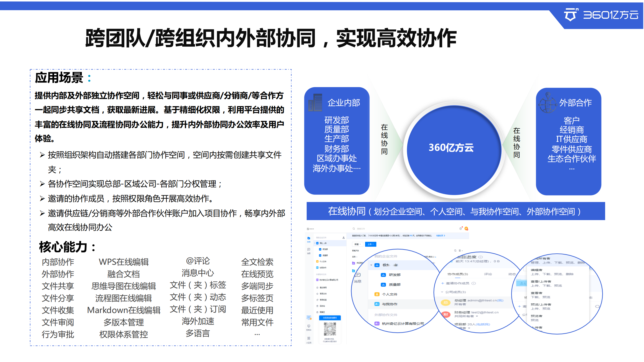Click the yellow 总 avatar
Image resolution: width=644 pixels, height=362 pixels.
coord(446,303)
